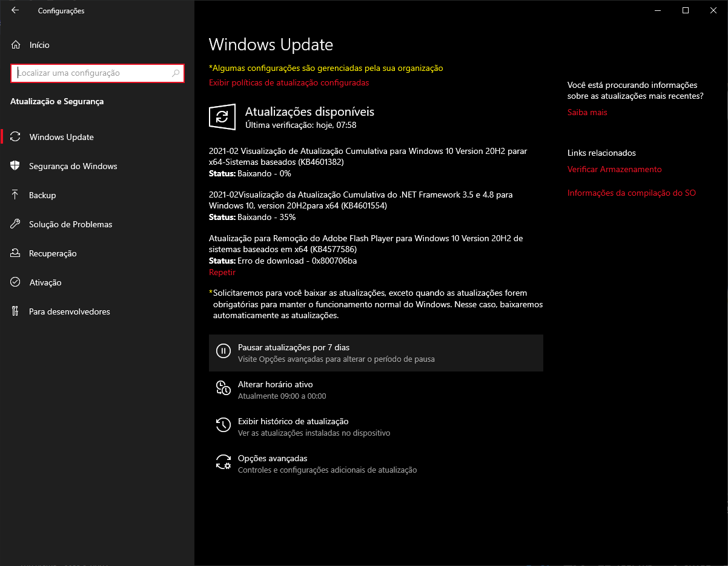Focus the Localizar uma configuração search box

[98, 73]
